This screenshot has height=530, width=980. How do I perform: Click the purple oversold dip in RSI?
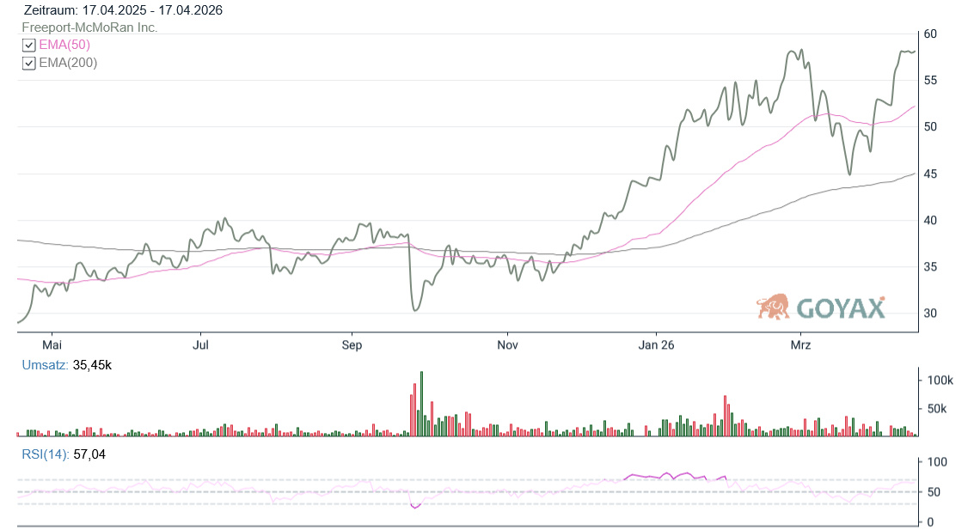[416, 505]
